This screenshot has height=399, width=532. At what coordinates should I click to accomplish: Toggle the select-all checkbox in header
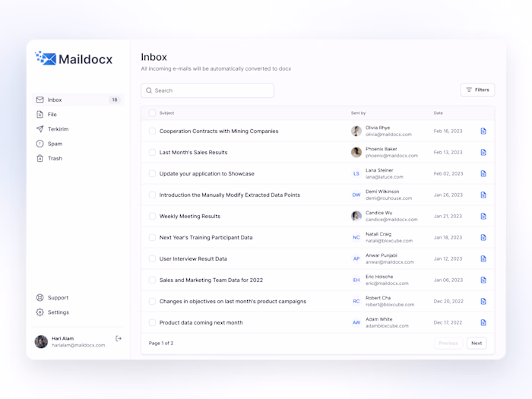tap(152, 113)
